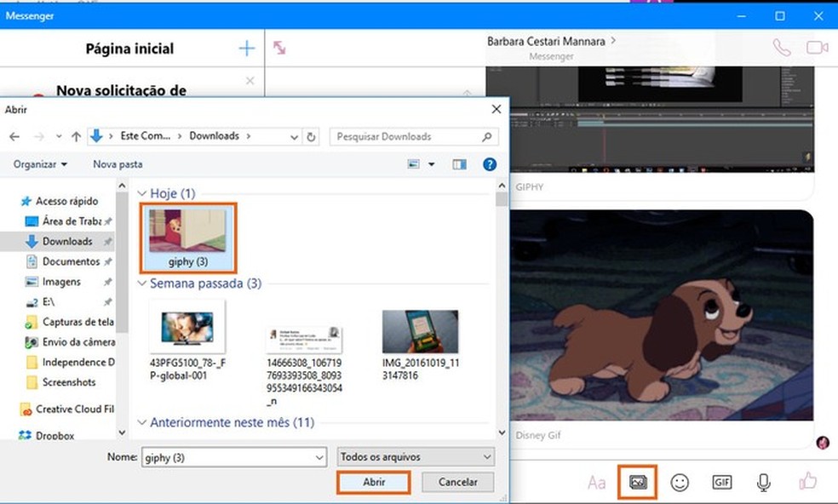
Task: Click the highlighted photo attachment icon
Action: (637, 482)
